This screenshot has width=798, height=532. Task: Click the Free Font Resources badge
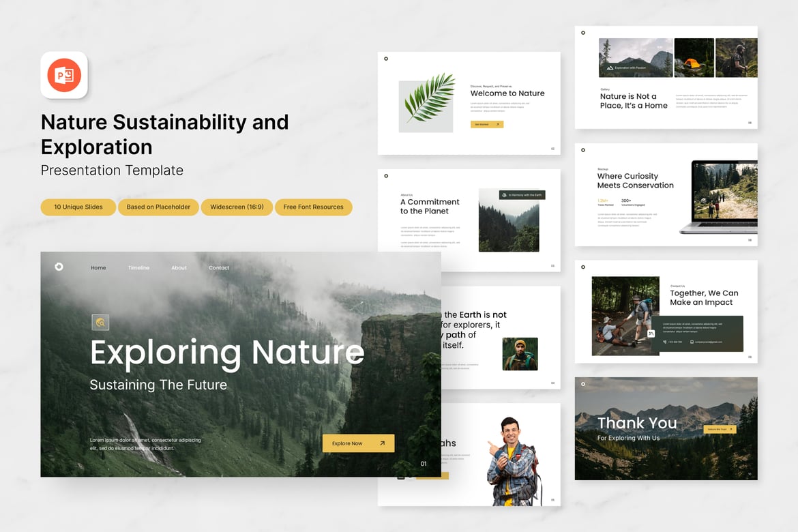tap(314, 207)
